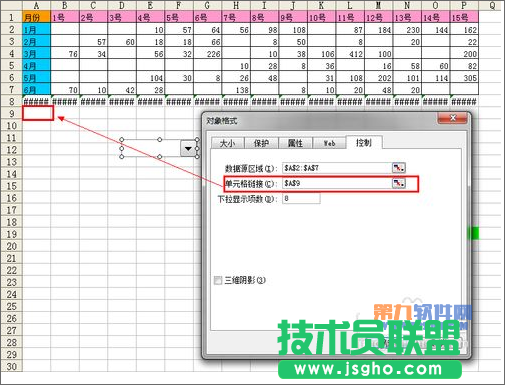Click the cell containing 230
Viewport: 505px width, 385px height.
click(407, 29)
